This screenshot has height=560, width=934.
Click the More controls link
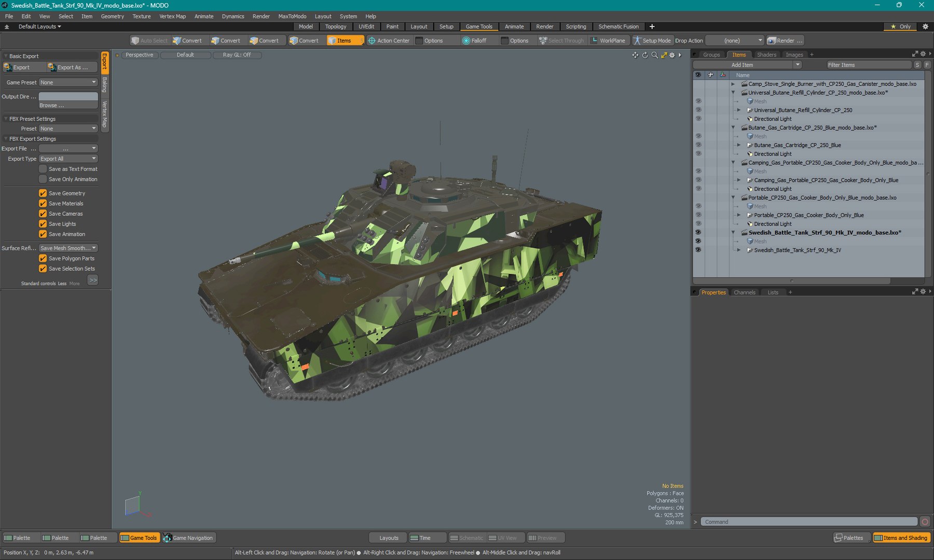[75, 284]
